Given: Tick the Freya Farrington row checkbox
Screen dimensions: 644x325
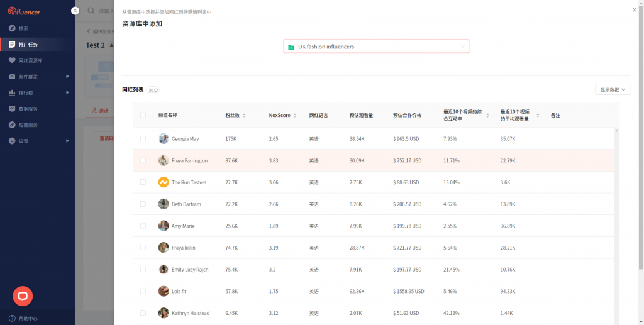Looking at the screenshot, I should [x=143, y=160].
